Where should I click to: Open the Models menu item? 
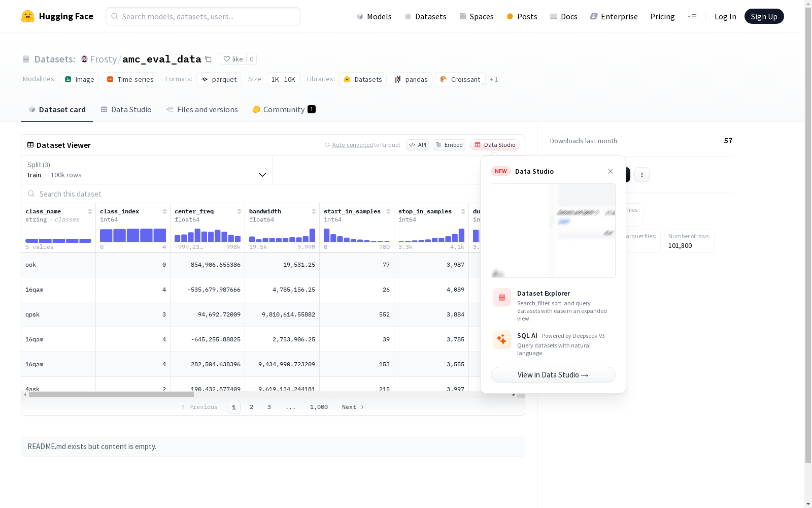374,16
